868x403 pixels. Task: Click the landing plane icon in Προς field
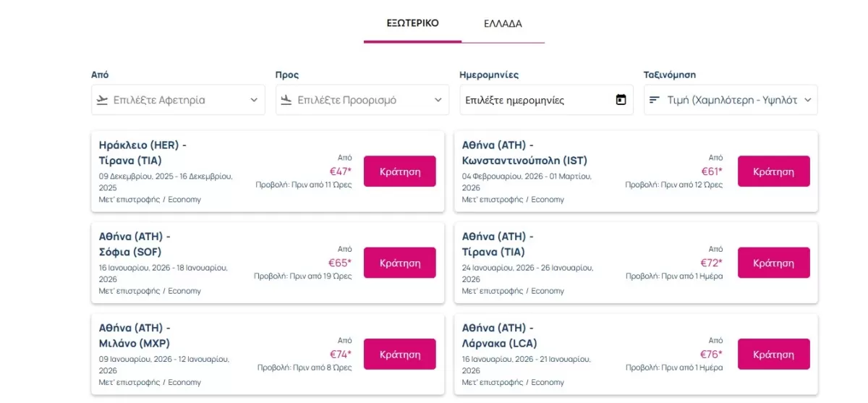(286, 100)
